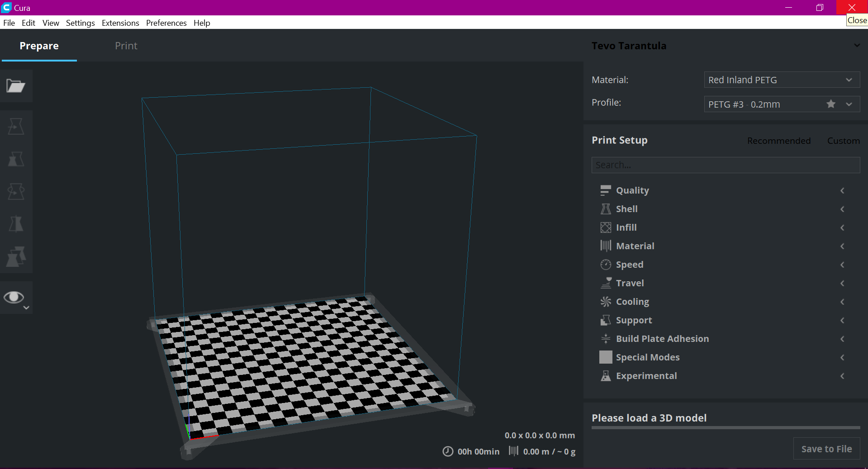Screen dimensions: 868x469
Task: Click the settings Search field
Action: pos(726,165)
